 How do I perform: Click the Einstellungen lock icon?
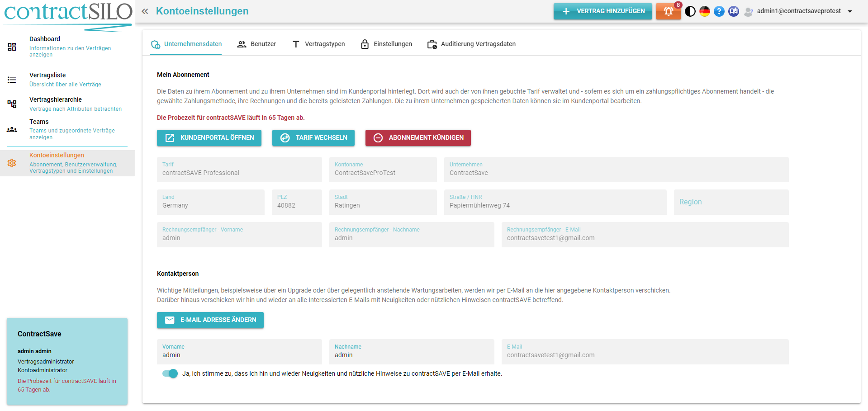[365, 44]
